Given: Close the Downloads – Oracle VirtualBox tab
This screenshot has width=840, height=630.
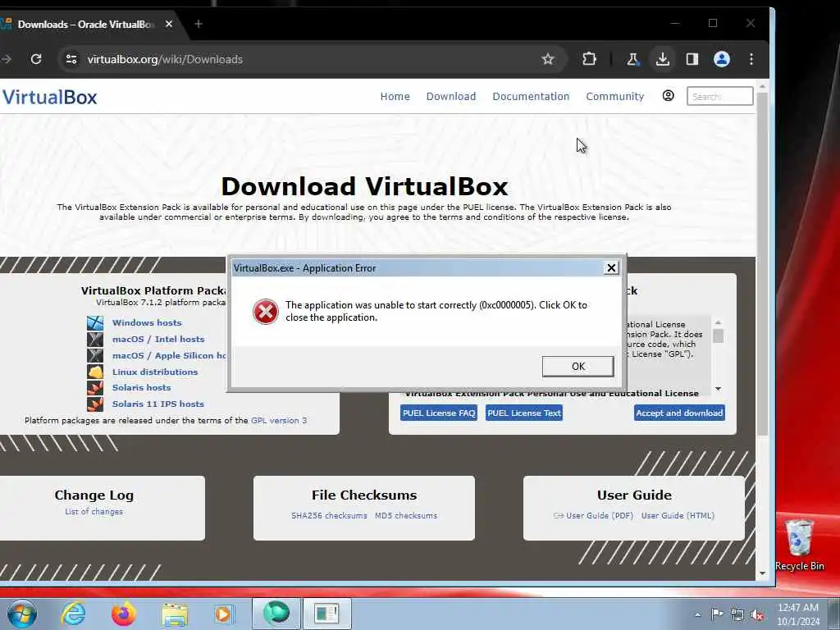Looking at the screenshot, I should click(169, 24).
